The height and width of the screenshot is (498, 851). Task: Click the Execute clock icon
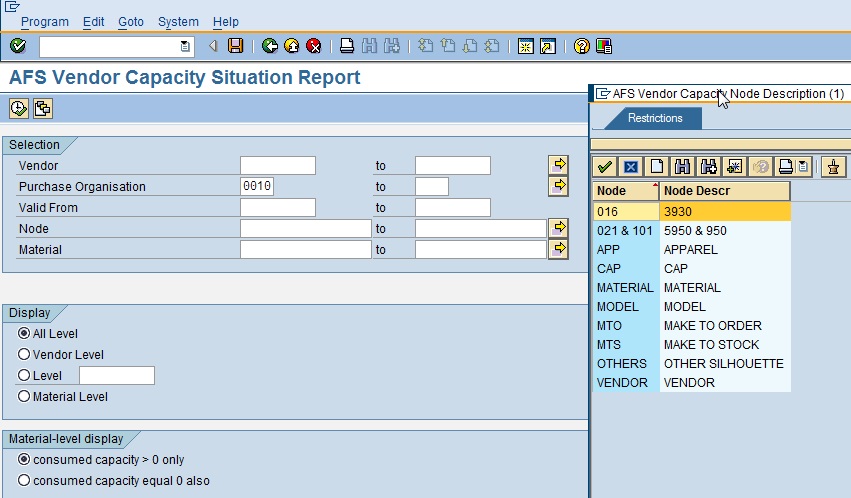pyautogui.click(x=18, y=109)
